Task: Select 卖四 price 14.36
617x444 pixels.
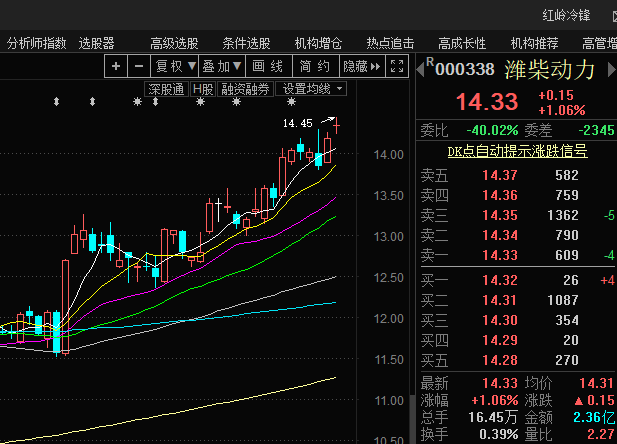Action: tap(500, 195)
